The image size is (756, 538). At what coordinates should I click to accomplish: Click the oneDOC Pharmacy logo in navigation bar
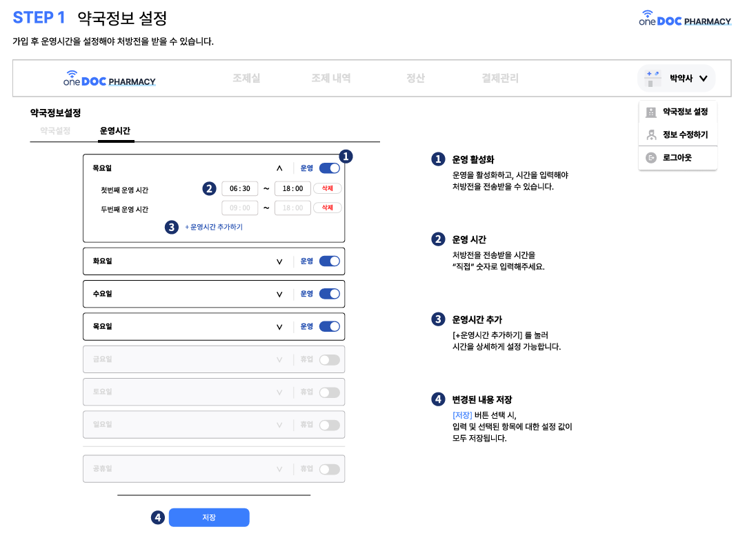click(x=109, y=79)
